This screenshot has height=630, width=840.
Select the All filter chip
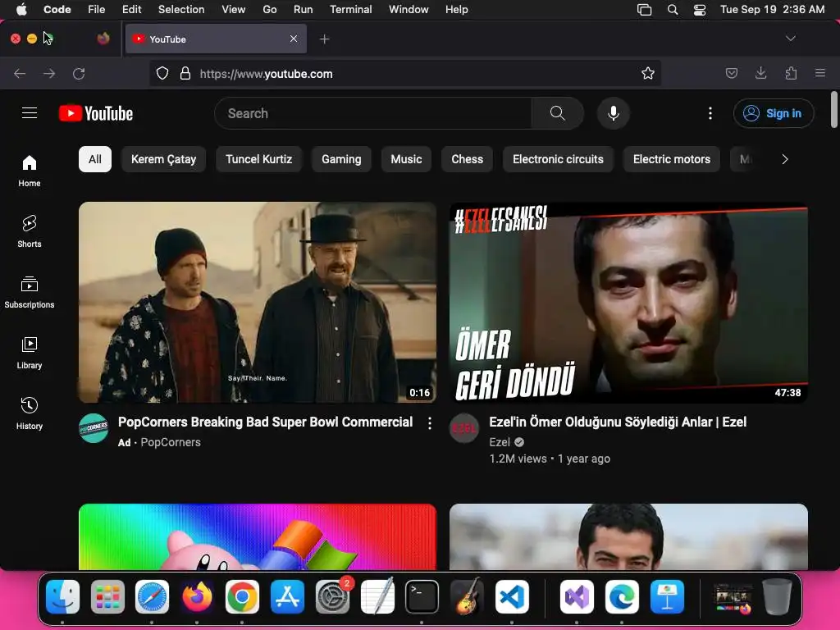95,159
